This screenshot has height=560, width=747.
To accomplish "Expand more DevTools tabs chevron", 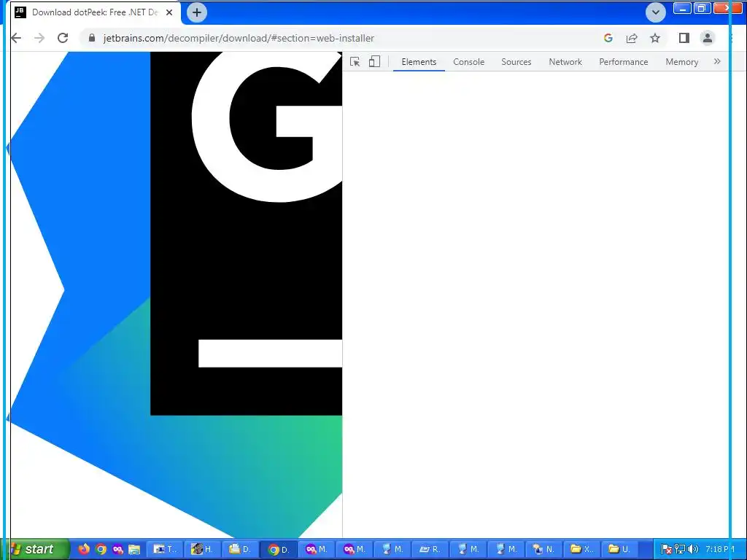I will click(x=717, y=61).
